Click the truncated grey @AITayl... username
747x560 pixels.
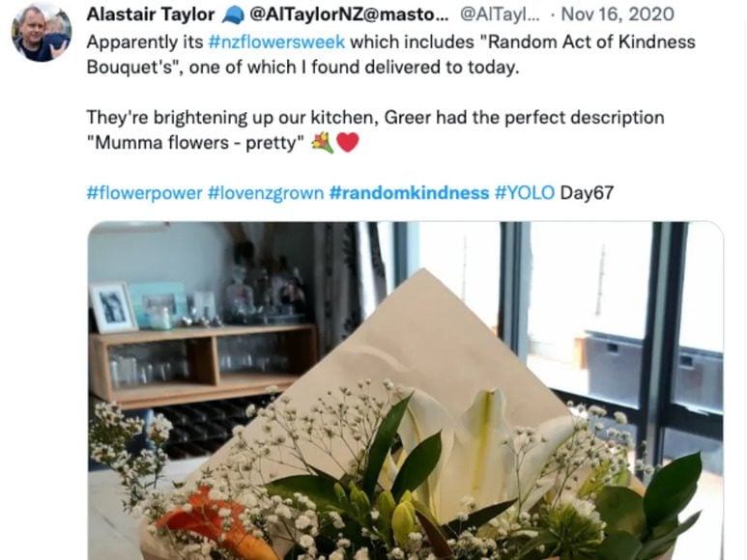click(500, 14)
